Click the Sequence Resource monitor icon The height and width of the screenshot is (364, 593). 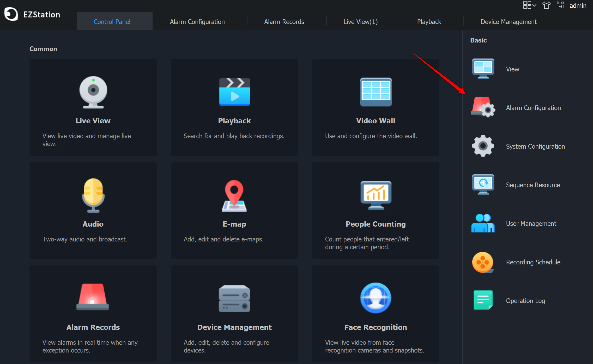483,185
